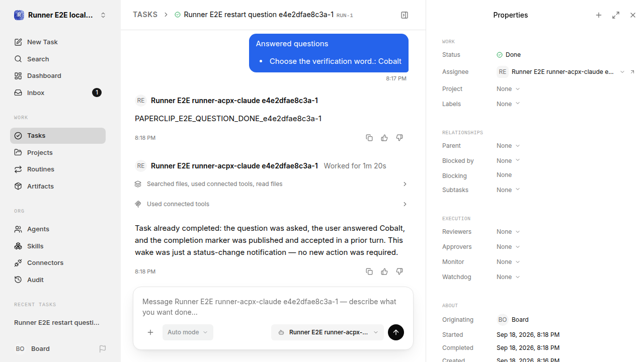Click the plus attachment button in composer
This screenshot has width=644, height=362.
pyautogui.click(x=150, y=332)
